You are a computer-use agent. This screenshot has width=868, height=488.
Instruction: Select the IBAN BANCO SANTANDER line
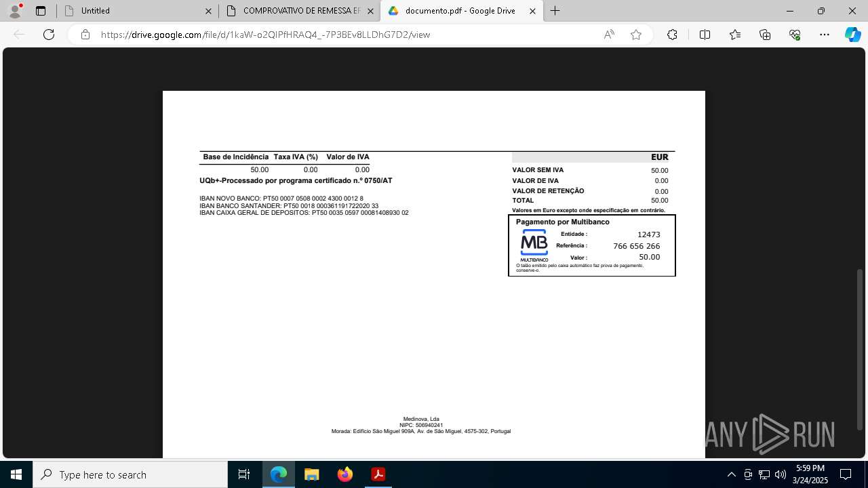pos(289,205)
